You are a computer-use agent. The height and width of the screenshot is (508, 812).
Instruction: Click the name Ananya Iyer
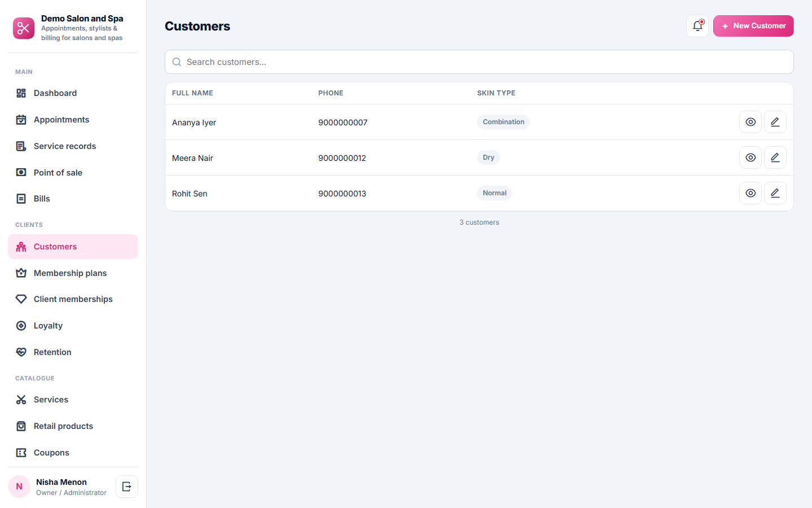tap(194, 122)
